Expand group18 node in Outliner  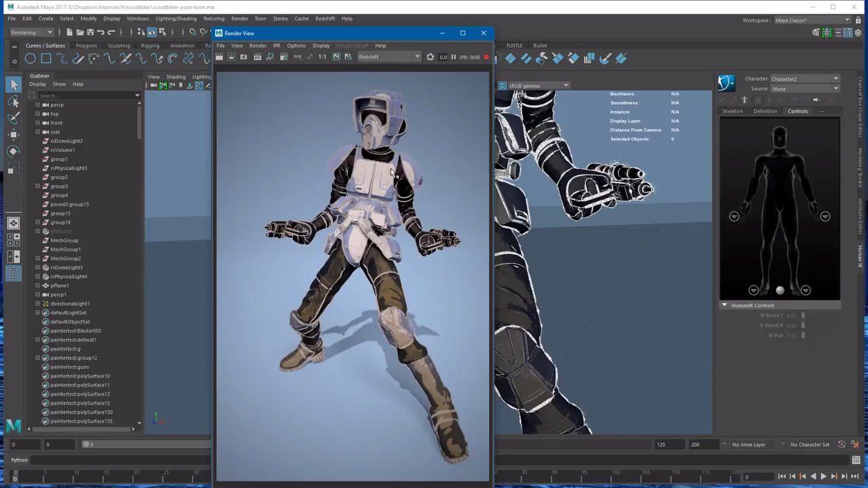pyautogui.click(x=38, y=222)
